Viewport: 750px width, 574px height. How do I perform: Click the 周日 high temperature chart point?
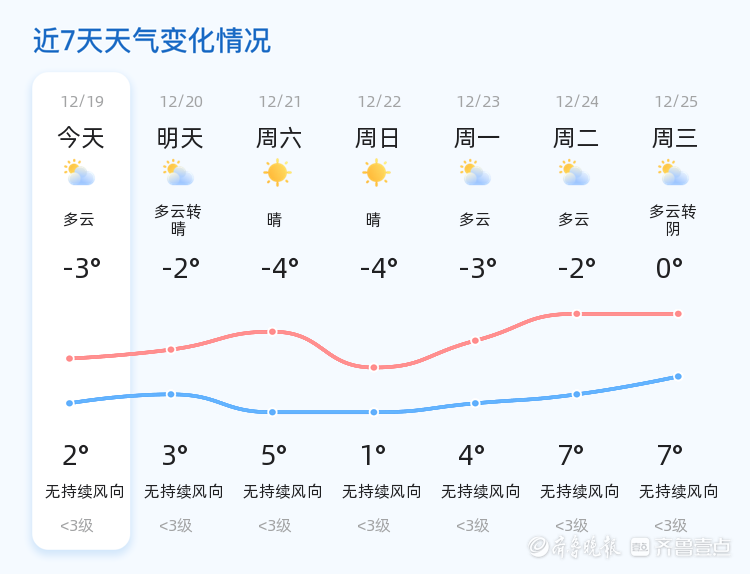click(374, 367)
